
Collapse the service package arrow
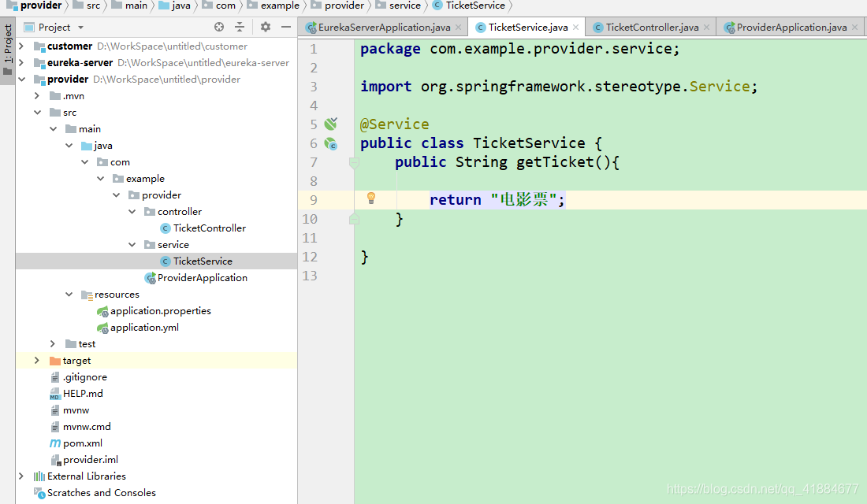[132, 245]
